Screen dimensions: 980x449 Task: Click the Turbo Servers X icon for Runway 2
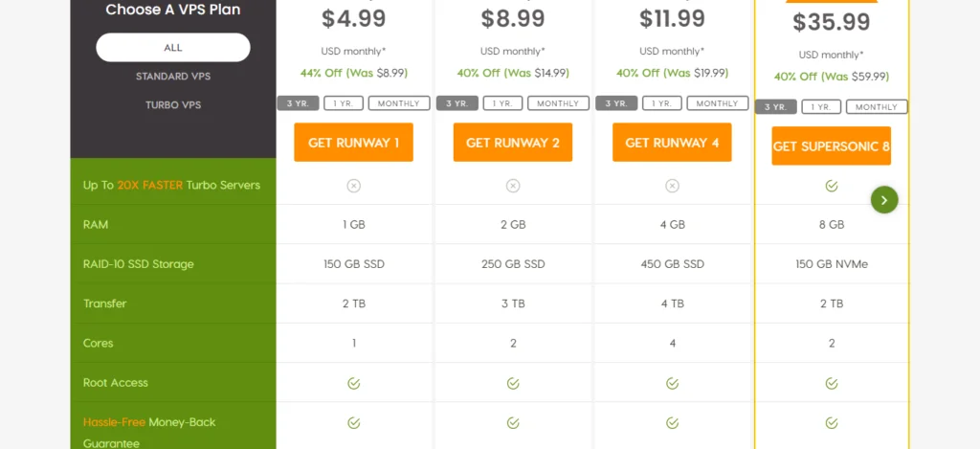point(513,186)
